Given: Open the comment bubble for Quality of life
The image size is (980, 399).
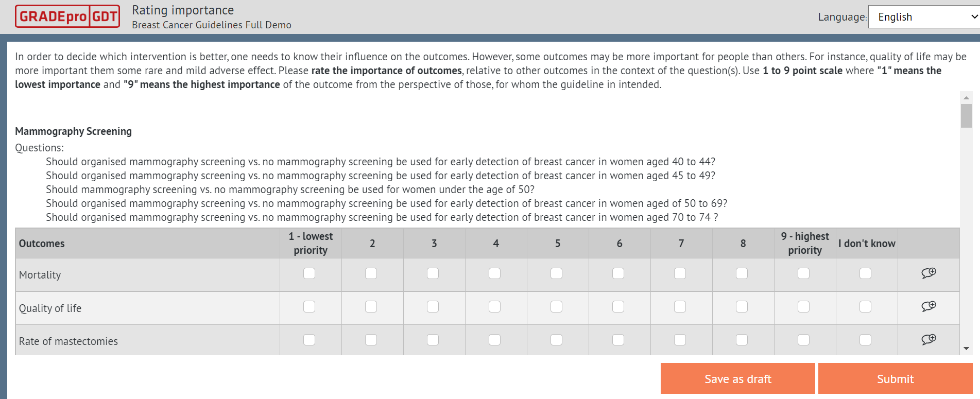Looking at the screenshot, I should coord(929,306).
